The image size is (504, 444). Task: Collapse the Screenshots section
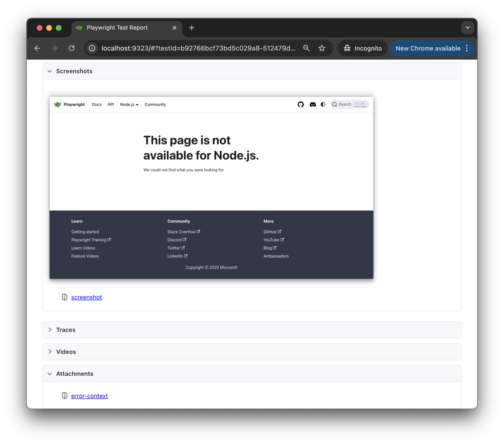tap(50, 71)
